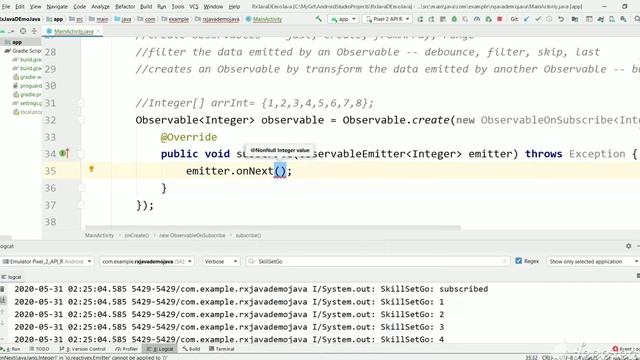
Task: Switch to the MainActivity.java editor tab
Action: 73,31
